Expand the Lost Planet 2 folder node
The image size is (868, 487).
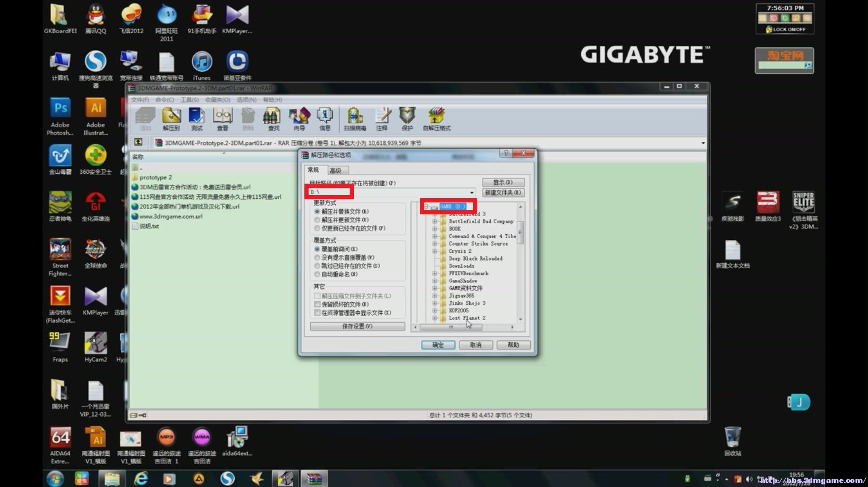435,318
